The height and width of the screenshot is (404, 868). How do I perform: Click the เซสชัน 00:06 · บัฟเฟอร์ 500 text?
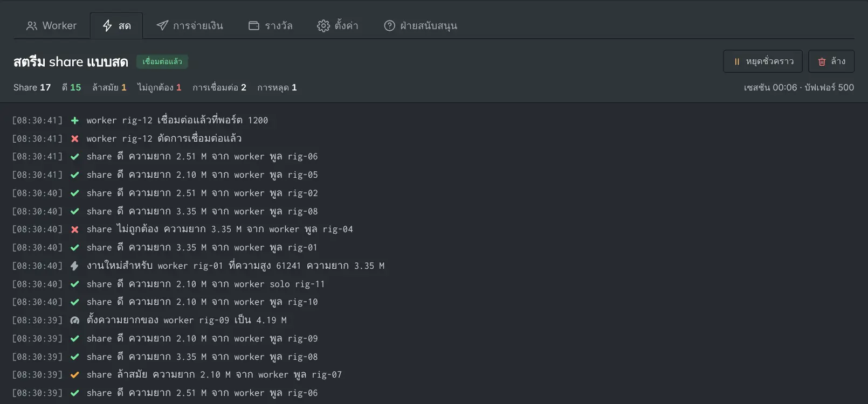799,87
